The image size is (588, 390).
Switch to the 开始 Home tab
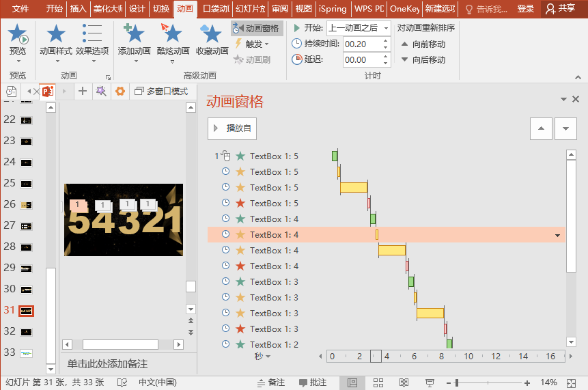point(55,9)
